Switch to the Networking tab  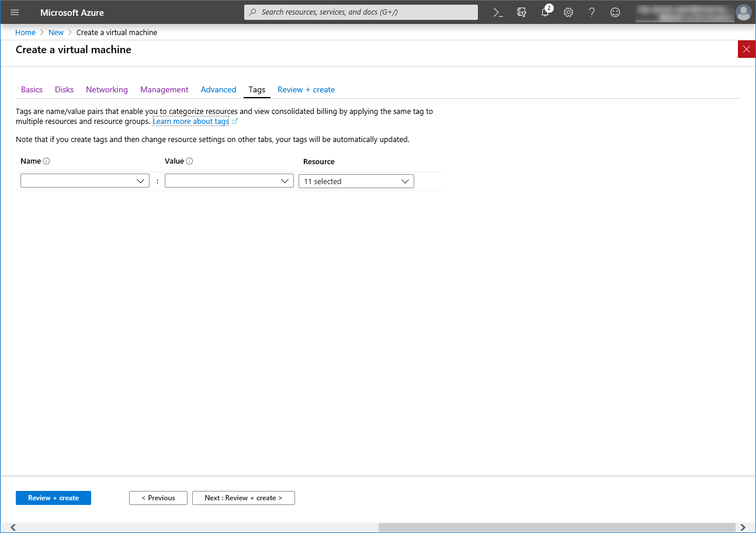click(106, 89)
